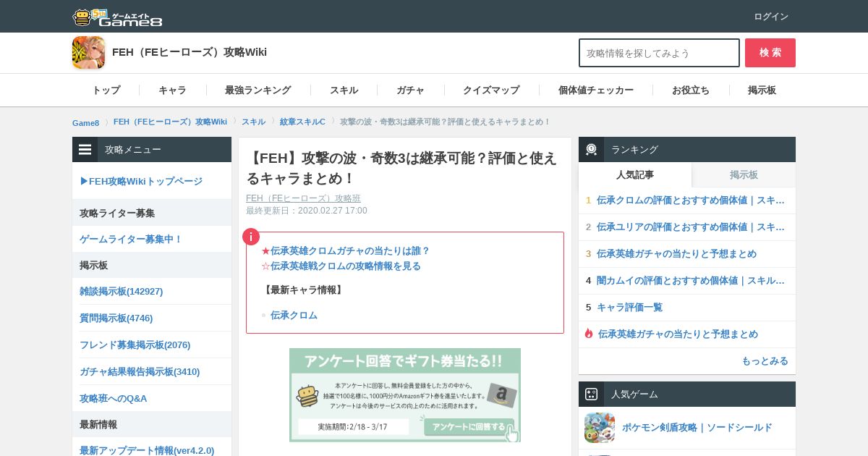Open rank 3 伝承英雄ガチャの当たりと予想まとめ
Image resolution: width=868 pixels, height=456 pixels.
[x=676, y=254]
